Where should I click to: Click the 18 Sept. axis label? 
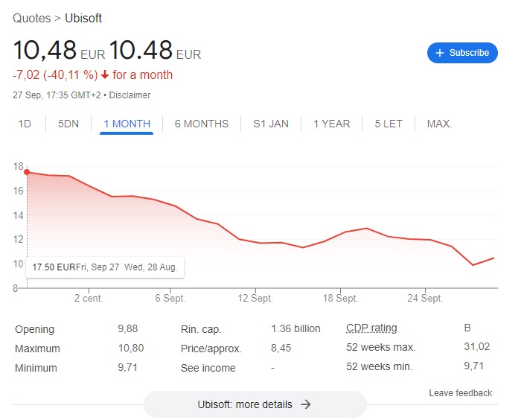(x=340, y=298)
